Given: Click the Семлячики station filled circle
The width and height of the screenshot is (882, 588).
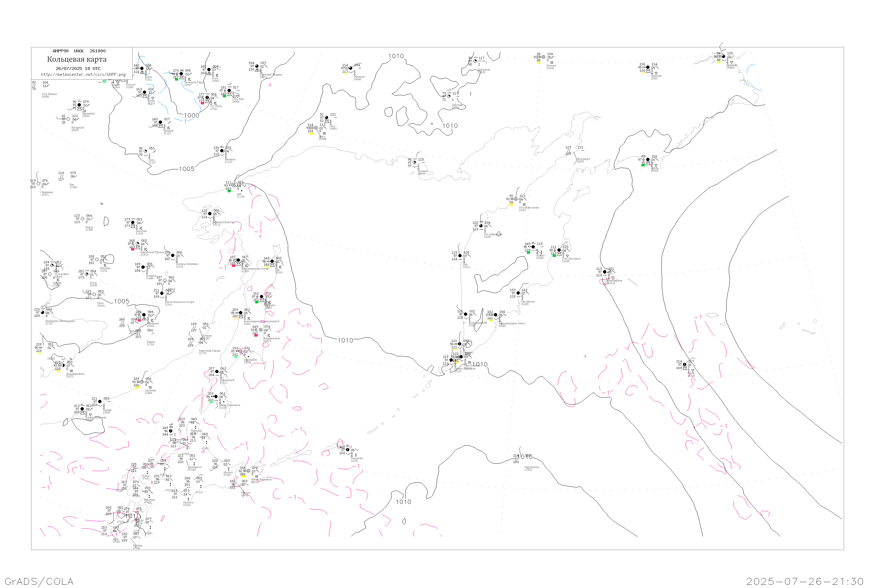Looking at the screenshot, I should click(x=518, y=293).
